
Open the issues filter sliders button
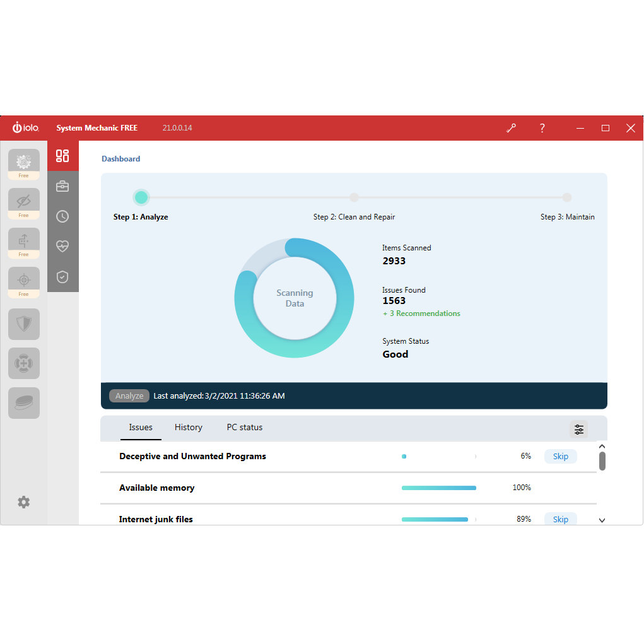[578, 430]
